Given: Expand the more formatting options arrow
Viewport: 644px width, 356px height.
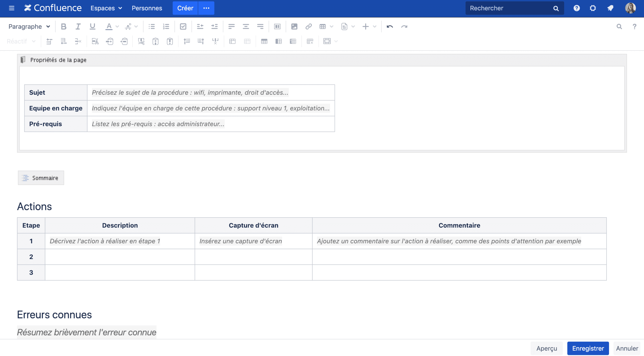Looking at the screenshot, I should [x=136, y=26].
